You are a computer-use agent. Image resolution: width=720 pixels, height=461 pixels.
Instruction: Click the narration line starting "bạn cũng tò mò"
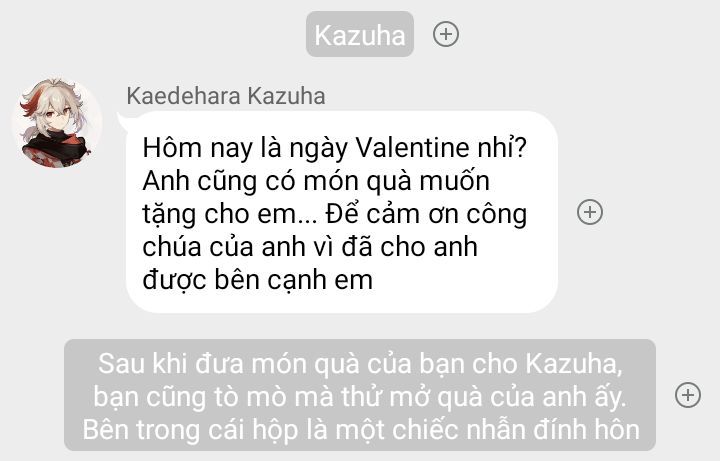(360, 396)
